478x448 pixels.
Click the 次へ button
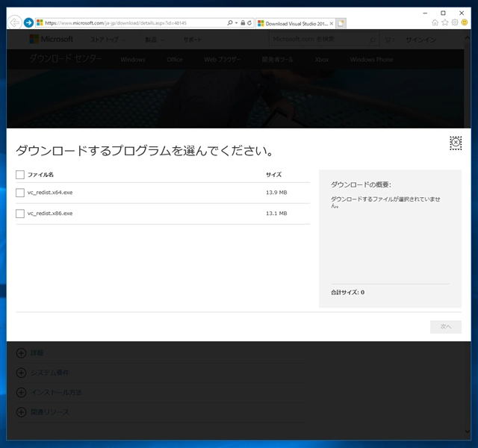[446, 327]
